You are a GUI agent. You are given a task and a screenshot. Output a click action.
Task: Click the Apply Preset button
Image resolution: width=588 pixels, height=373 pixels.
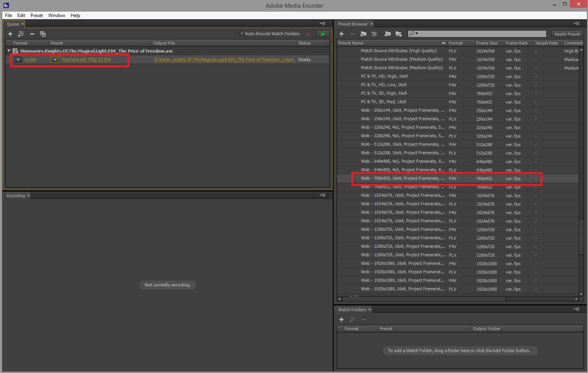567,34
